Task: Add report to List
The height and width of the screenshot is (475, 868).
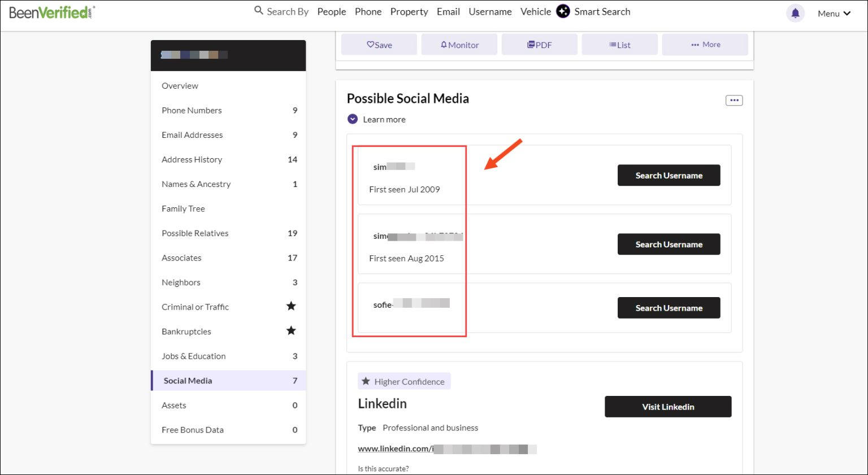Action: pyautogui.click(x=620, y=45)
